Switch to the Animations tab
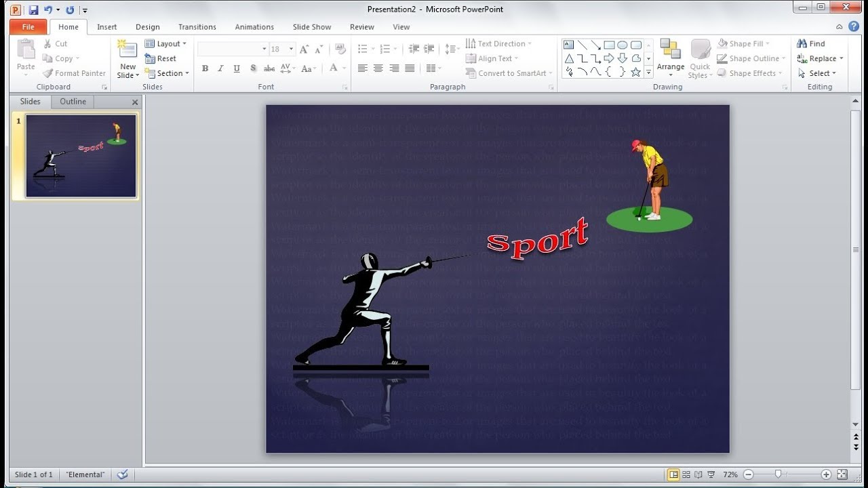Viewport: 868px width, 488px height. tap(254, 27)
